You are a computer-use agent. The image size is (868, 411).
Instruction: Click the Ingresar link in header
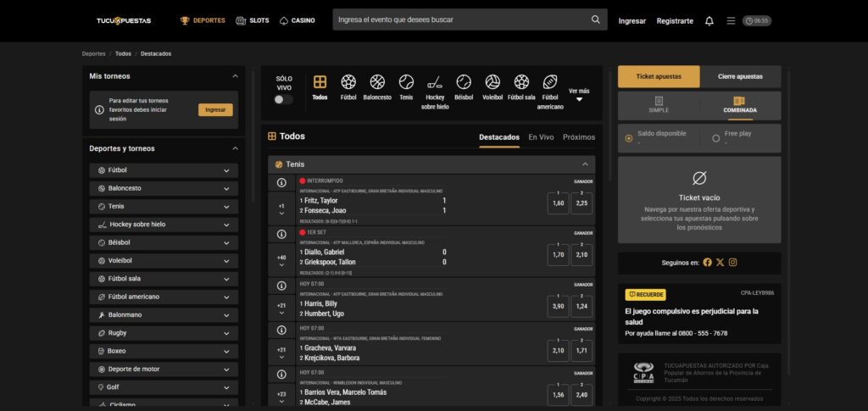(632, 21)
